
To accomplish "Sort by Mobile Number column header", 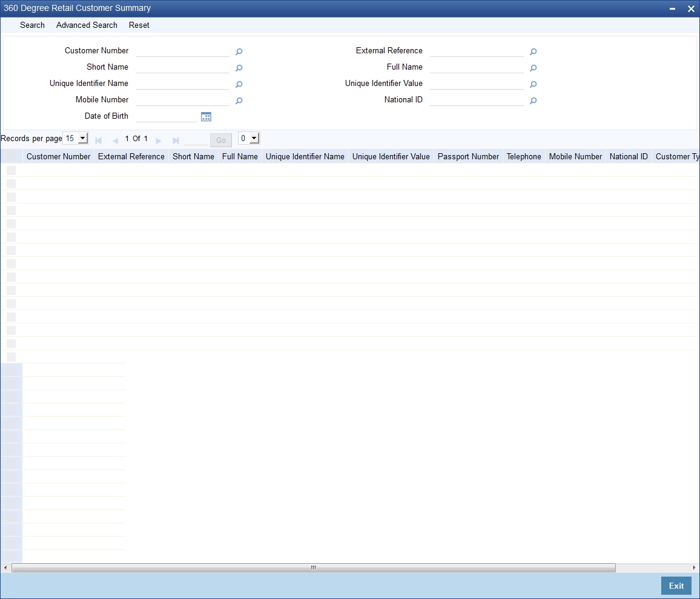I will (x=575, y=156).
